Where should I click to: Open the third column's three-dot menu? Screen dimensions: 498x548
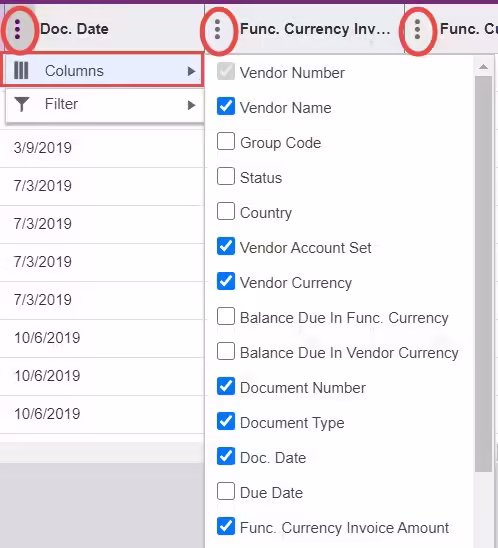pos(417,29)
